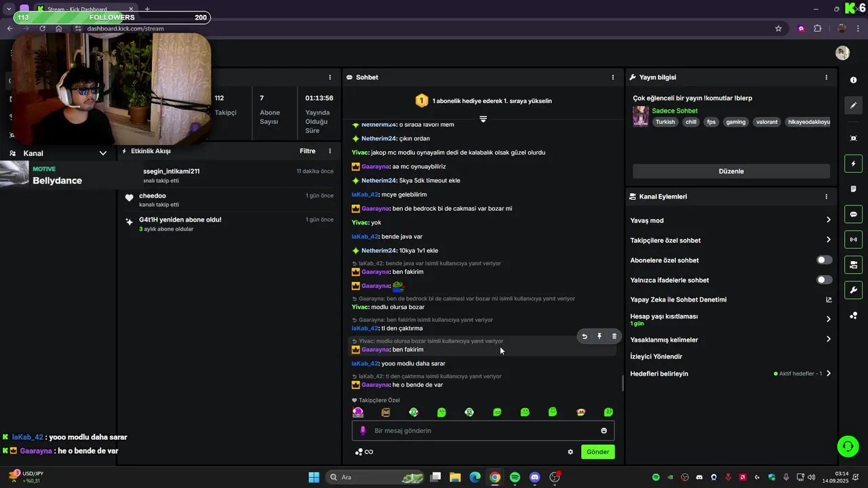Screen dimensions: 868x488
Task: Open the Filtre dropdown in Etkinlik Akışı
Action: pos(307,151)
